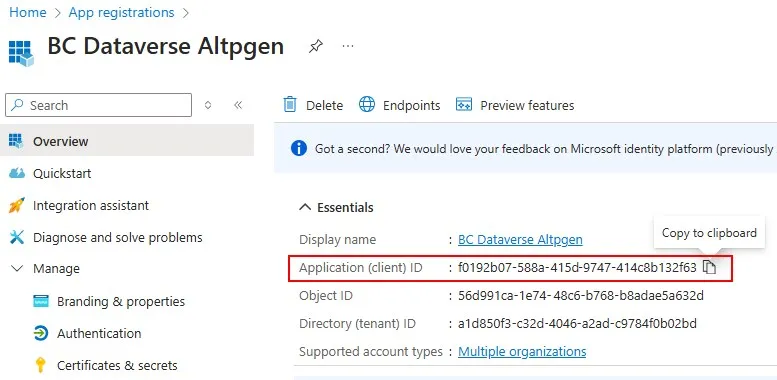The image size is (777, 380).
Task: Select the Object ID value 56d991ca
Action: 581,296
